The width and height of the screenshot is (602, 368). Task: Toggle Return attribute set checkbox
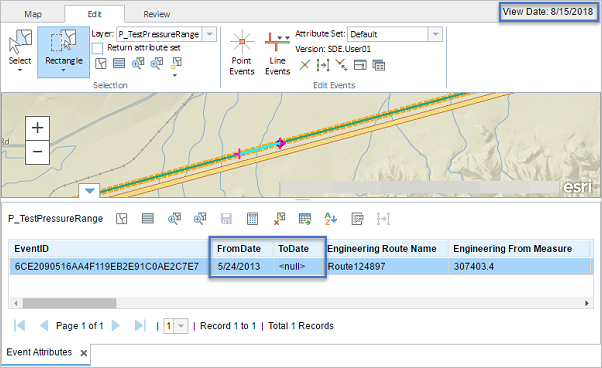tap(98, 48)
